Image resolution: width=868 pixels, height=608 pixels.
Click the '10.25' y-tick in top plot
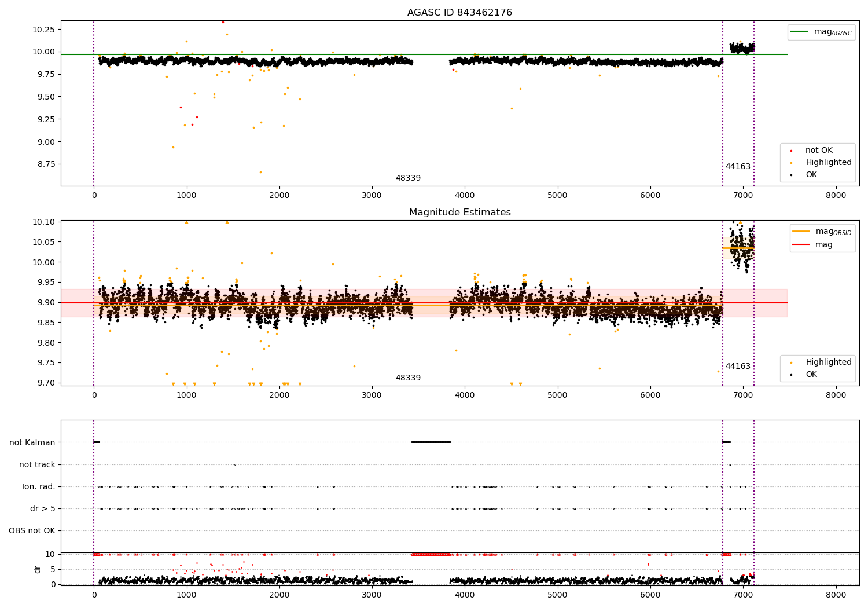[44, 30]
